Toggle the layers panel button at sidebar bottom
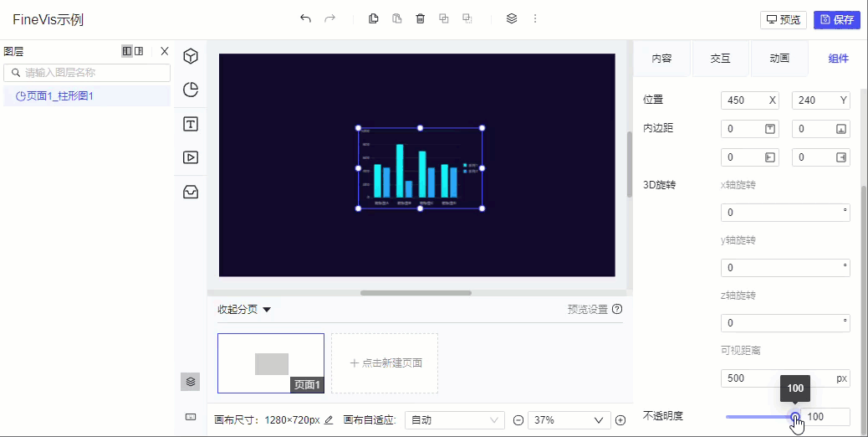The height and width of the screenshot is (437, 868). point(191,382)
